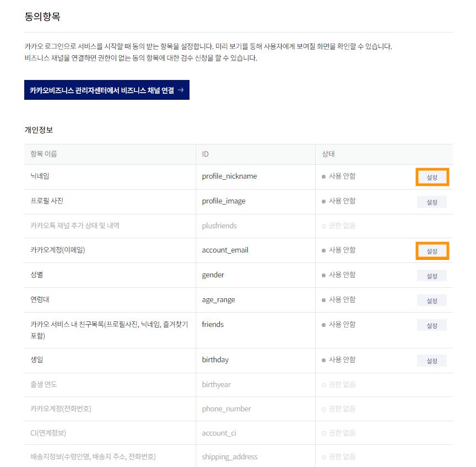Viewport: 476px width, 467px height.
Task: Click the 권한 없음 status of account_ci
Action: point(338,433)
